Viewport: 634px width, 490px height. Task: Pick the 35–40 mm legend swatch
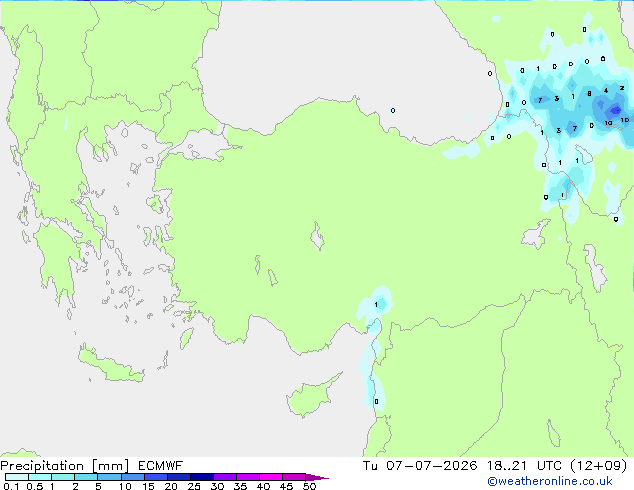pos(247,477)
